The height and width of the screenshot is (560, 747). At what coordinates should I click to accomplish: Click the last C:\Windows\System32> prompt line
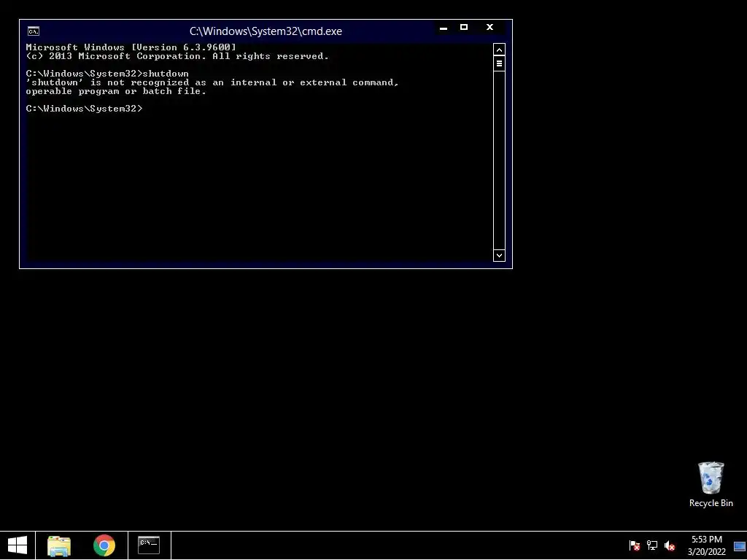point(85,109)
